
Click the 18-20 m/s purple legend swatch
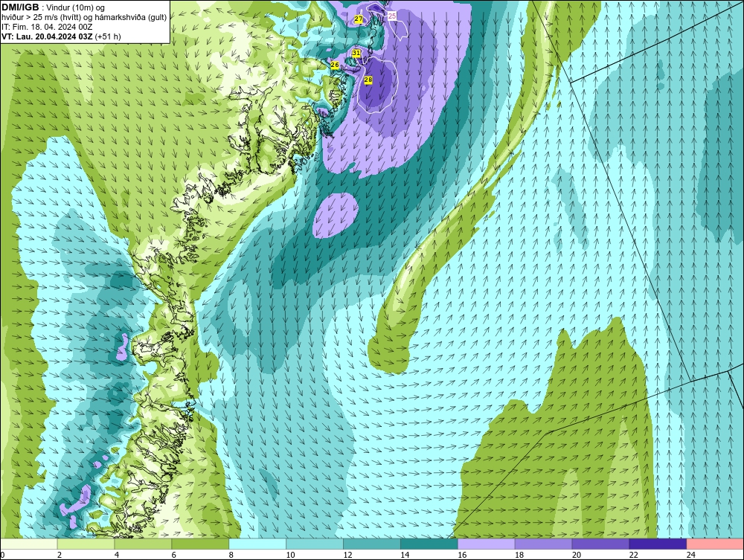(x=543, y=544)
